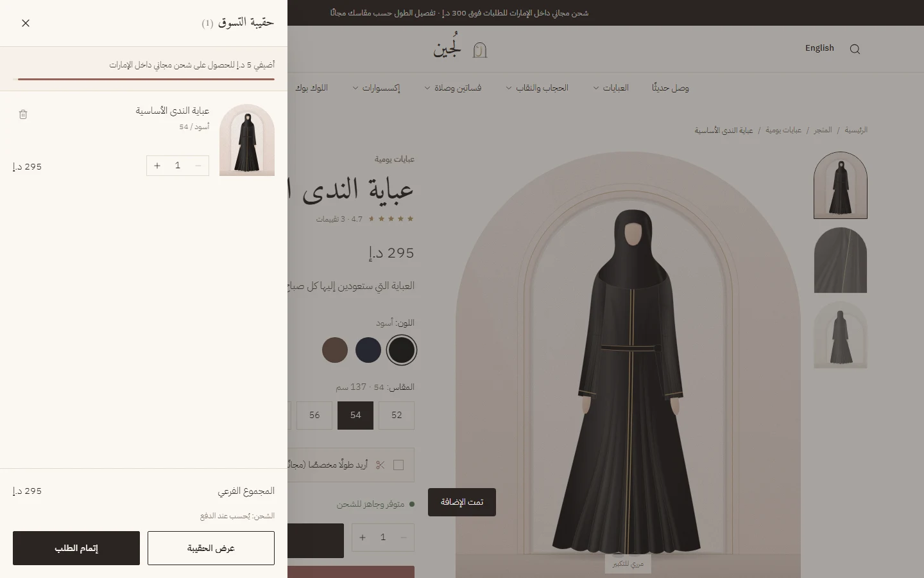Expand the فساتين وصلاة navigation dropdown

pyautogui.click(x=453, y=88)
